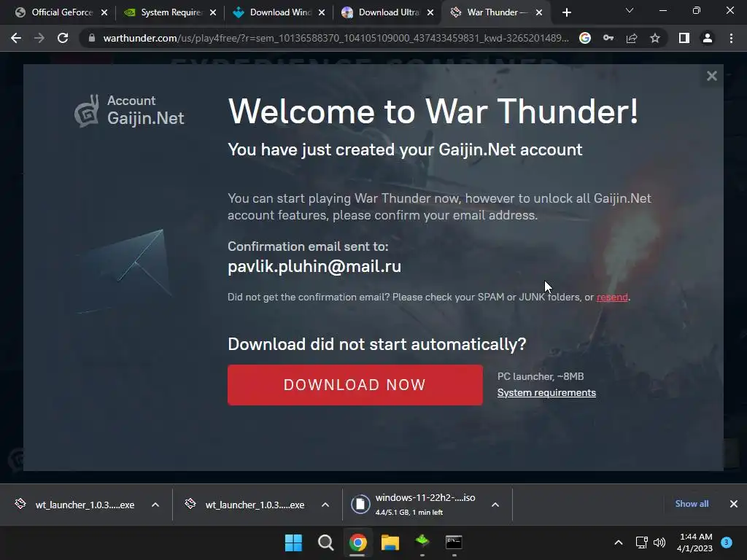Open the notification count badge

tap(727, 542)
